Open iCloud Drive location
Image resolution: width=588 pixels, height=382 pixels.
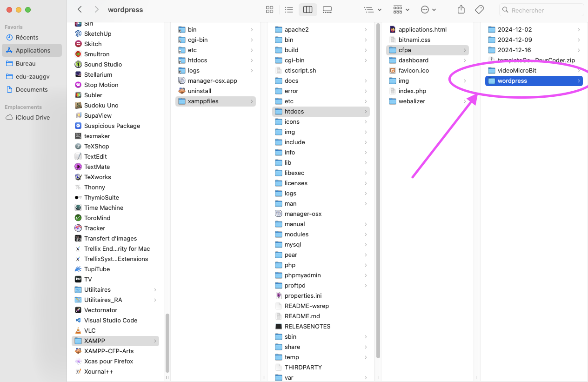[x=33, y=117]
